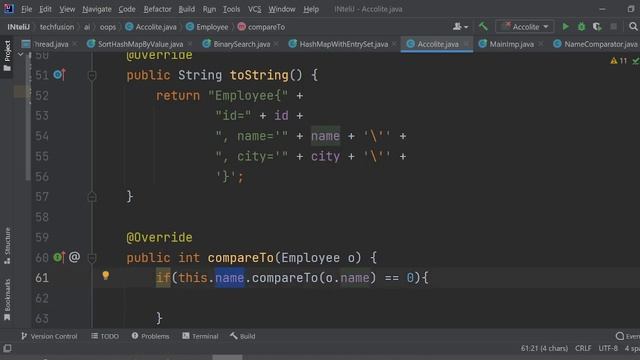Build project with hammer icon

point(483,27)
